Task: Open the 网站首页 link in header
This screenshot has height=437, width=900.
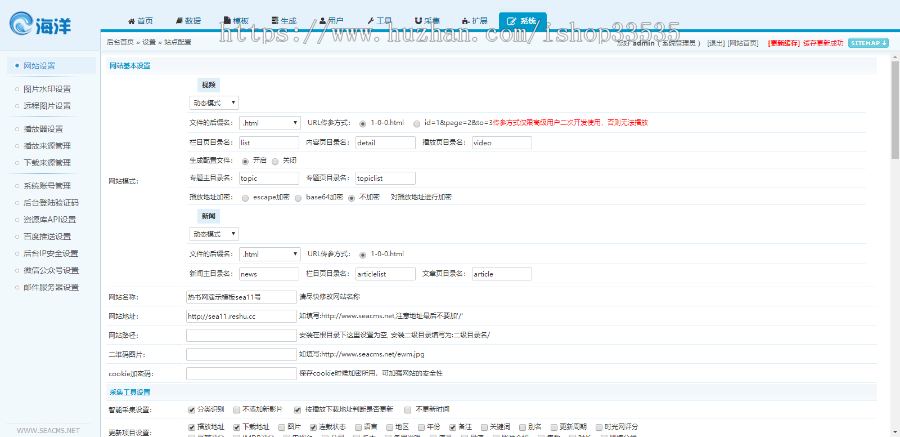Action: (743, 43)
